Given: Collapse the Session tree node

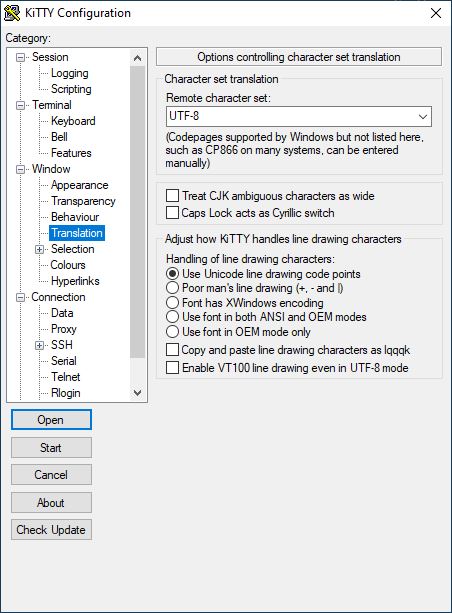Looking at the screenshot, I should coord(20,57).
